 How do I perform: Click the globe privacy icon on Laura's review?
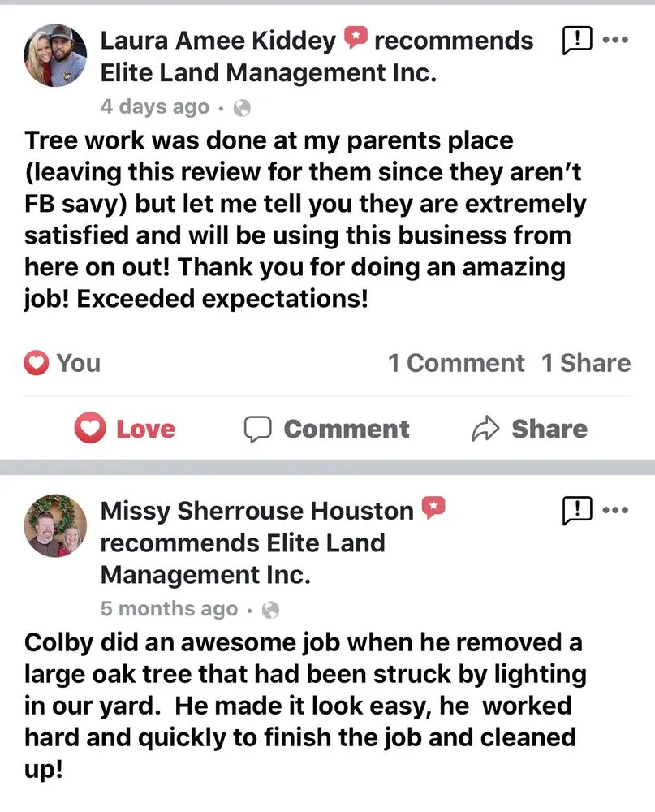click(x=242, y=107)
